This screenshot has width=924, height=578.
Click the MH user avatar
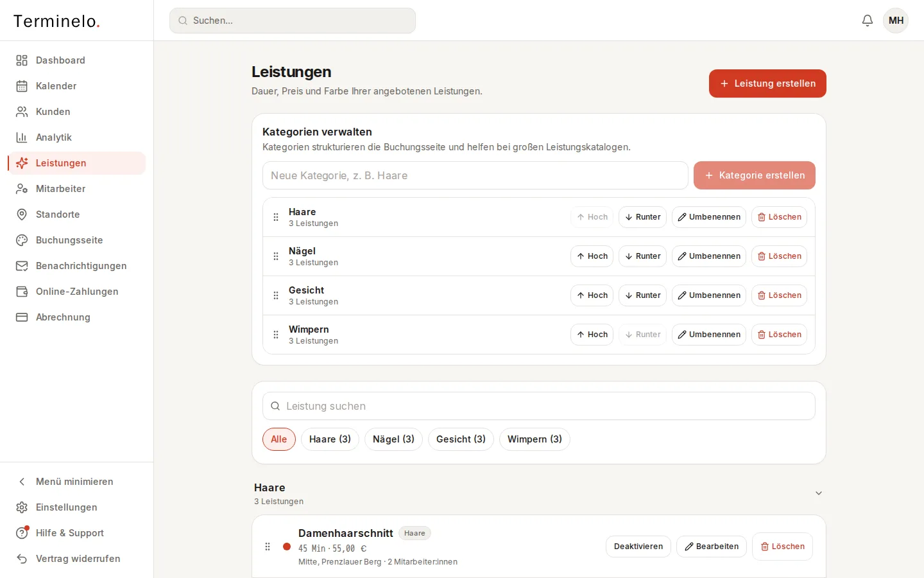[x=896, y=21]
